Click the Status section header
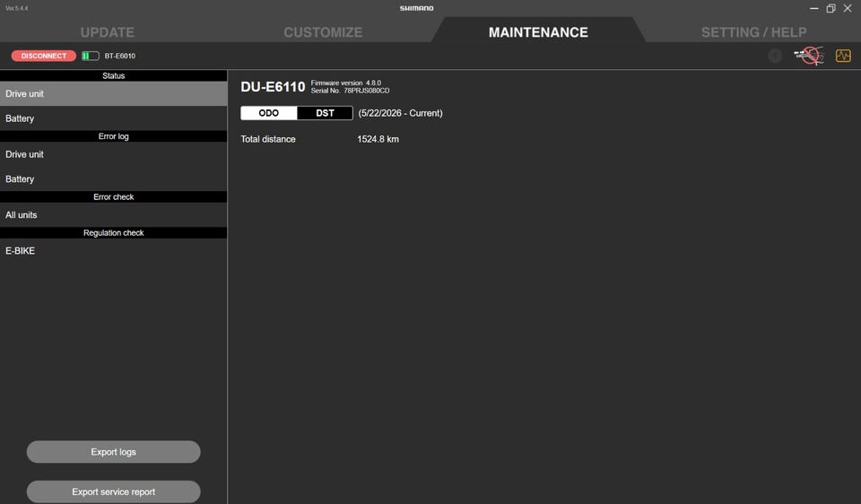The width and height of the screenshot is (861, 504). click(114, 75)
